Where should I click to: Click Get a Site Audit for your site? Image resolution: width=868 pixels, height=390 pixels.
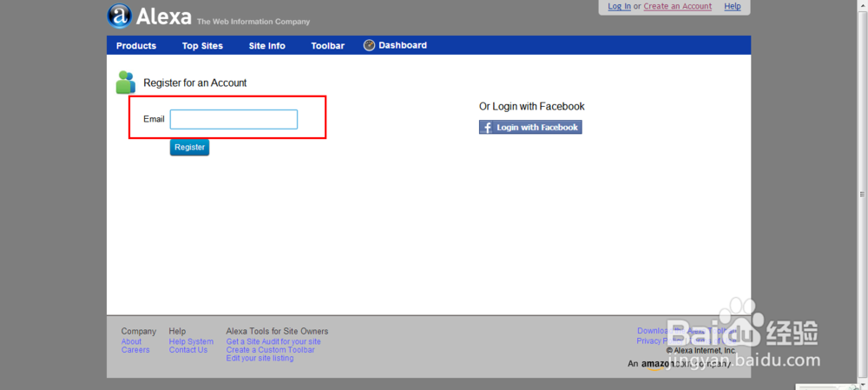click(273, 342)
